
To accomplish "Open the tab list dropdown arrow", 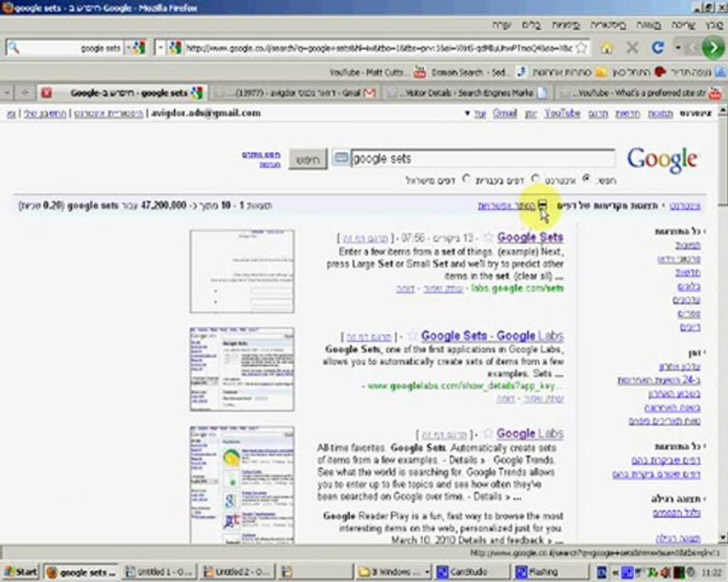I will coord(6,93).
